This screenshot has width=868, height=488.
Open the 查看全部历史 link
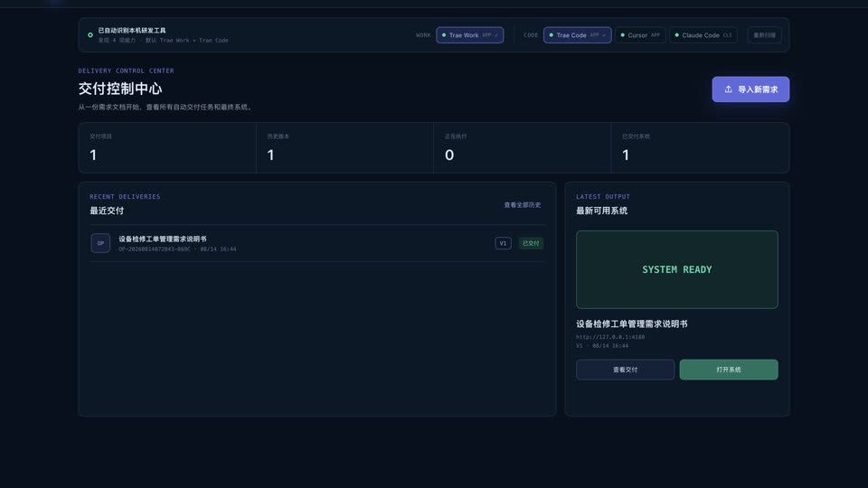pyautogui.click(x=522, y=205)
